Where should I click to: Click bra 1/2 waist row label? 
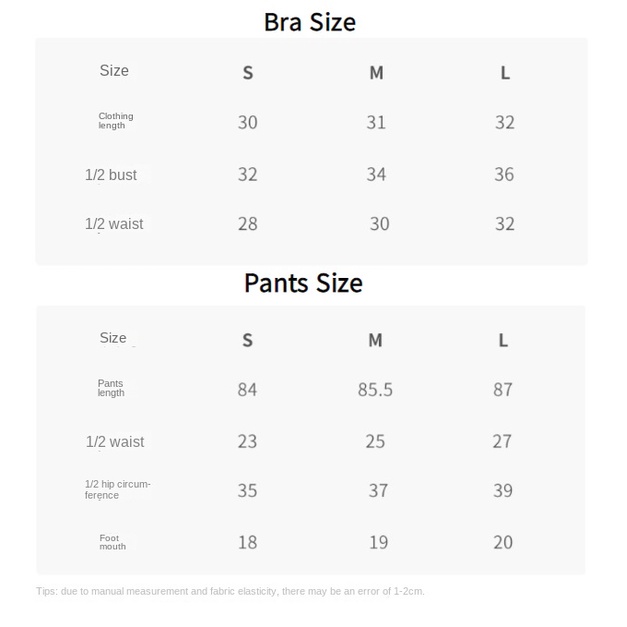[x=114, y=224]
